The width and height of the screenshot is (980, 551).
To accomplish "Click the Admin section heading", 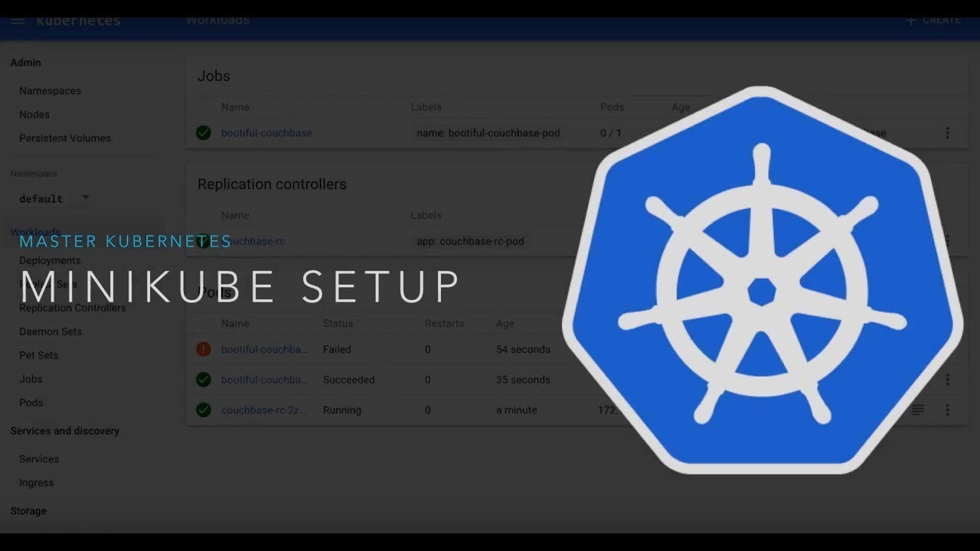I will click(26, 63).
